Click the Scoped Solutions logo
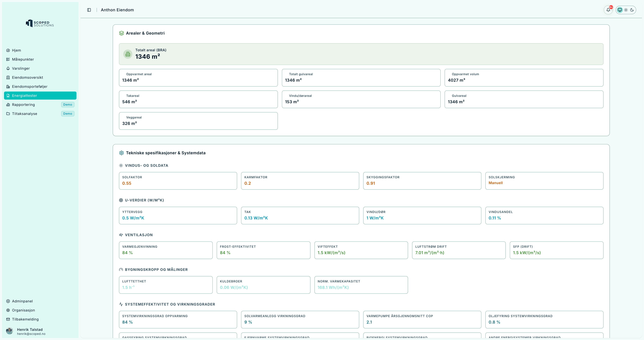The image size is (644, 340). (x=40, y=23)
